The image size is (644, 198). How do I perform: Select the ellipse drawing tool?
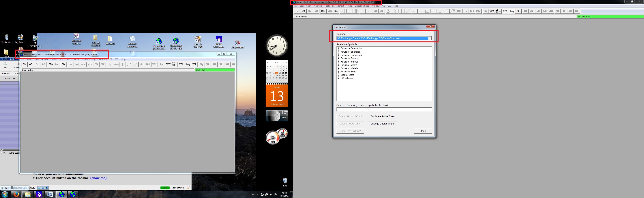point(440,11)
